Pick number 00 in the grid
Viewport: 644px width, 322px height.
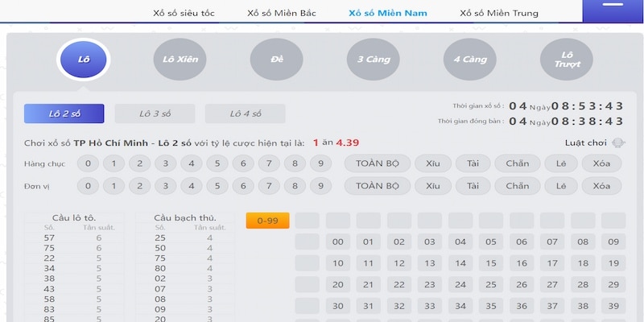338,242
